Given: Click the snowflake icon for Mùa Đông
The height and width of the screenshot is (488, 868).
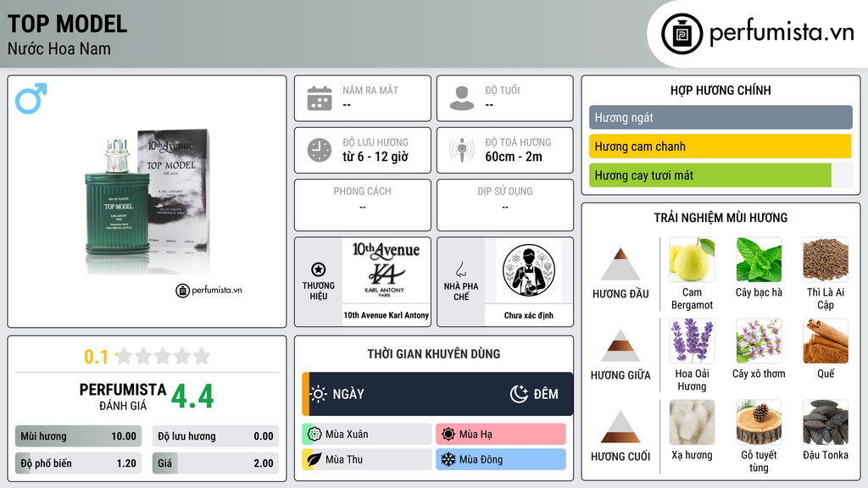Looking at the screenshot, I should 448,459.
